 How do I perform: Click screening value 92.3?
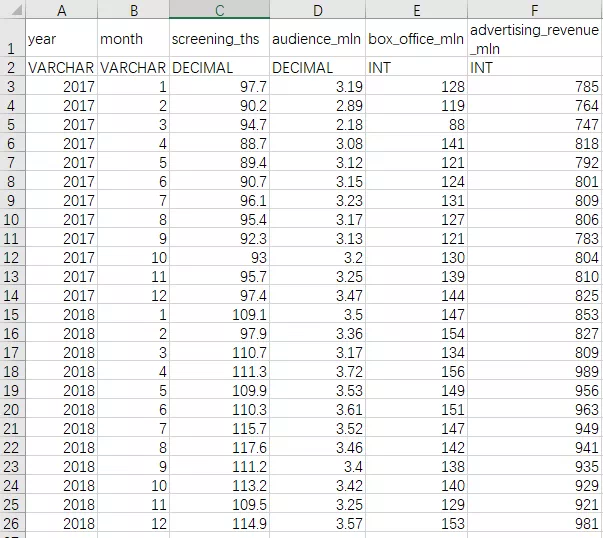220,238
